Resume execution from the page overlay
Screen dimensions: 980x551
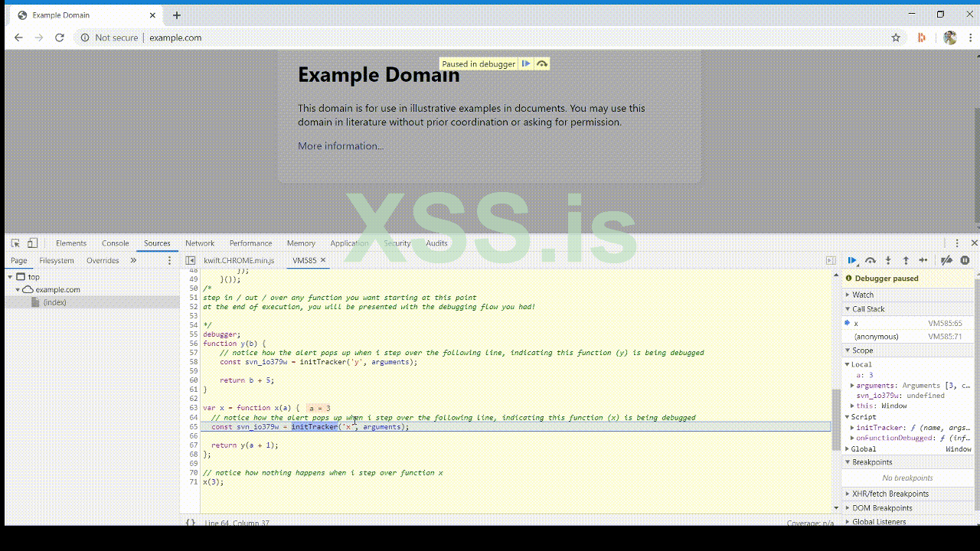point(526,64)
